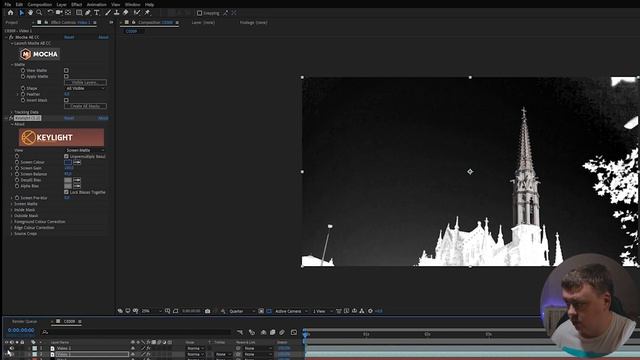Click the Mocha logo to launch Mocha
Screen dimensions: 640x360
(40, 54)
